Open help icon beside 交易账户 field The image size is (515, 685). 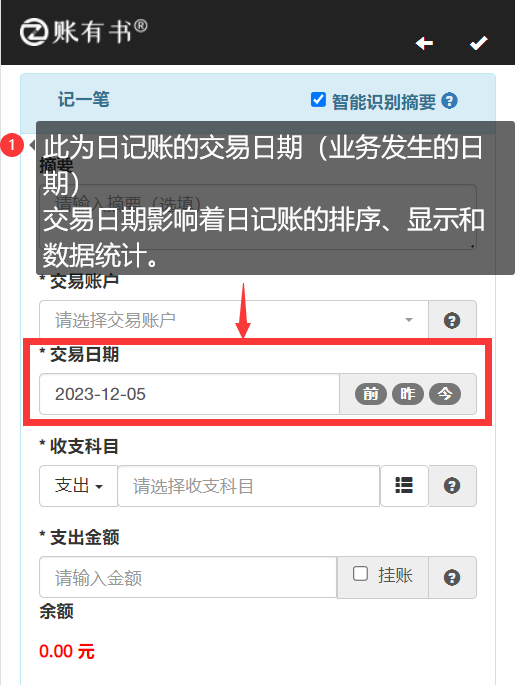(x=452, y=321)
